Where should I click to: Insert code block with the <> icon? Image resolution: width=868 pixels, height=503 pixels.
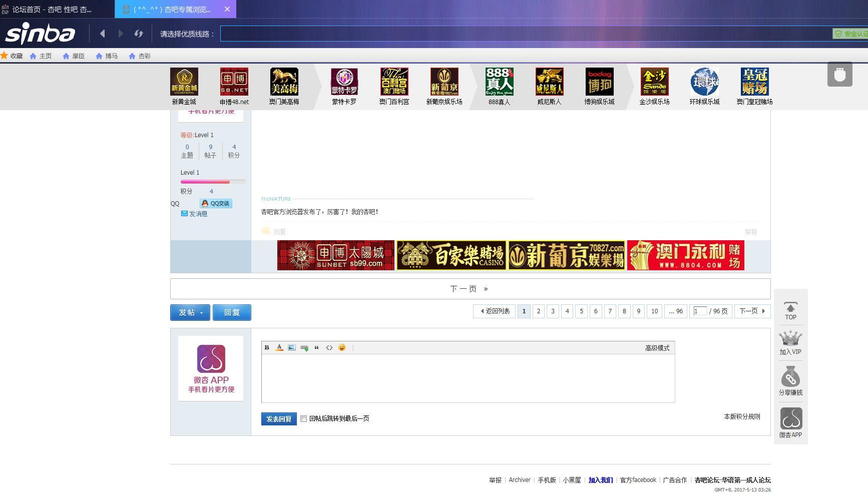[329, 347]
